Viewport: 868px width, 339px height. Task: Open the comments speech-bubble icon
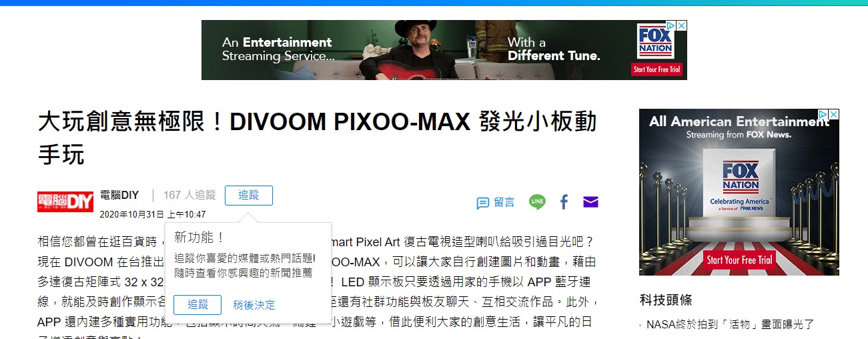pyautogui.click(x=483, y=203)
